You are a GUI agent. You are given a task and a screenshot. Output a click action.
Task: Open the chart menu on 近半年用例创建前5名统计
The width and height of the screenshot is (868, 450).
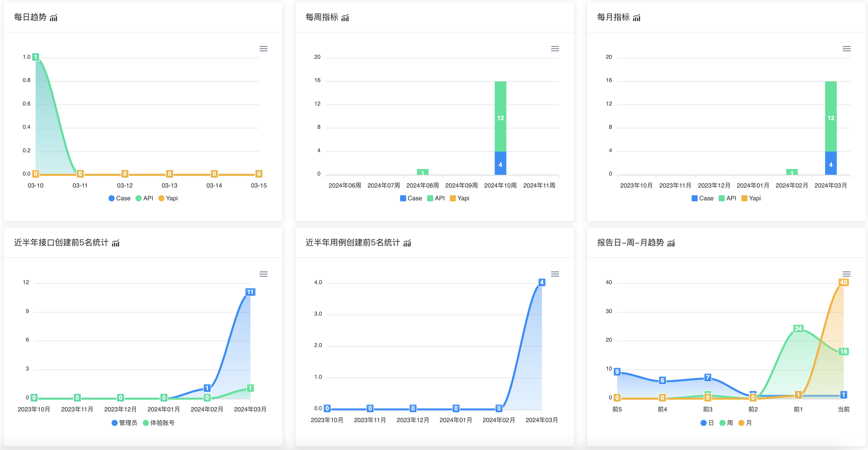555,274
